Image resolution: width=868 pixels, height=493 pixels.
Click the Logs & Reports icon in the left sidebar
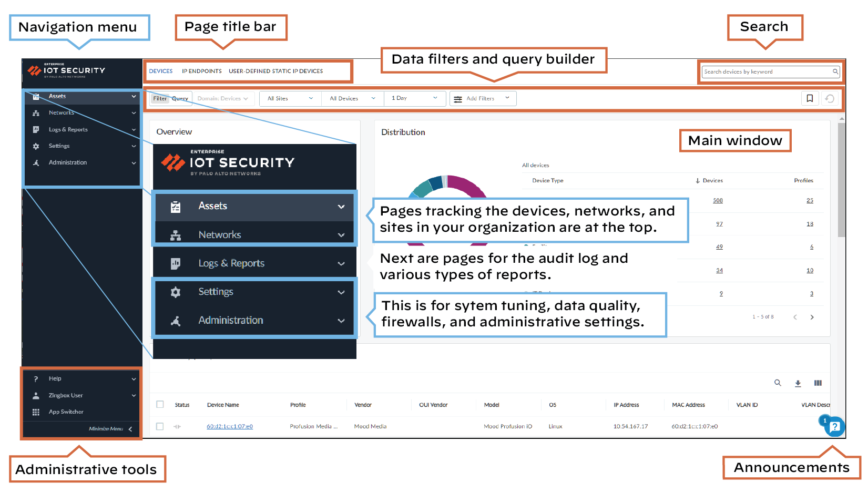[36, 130]
